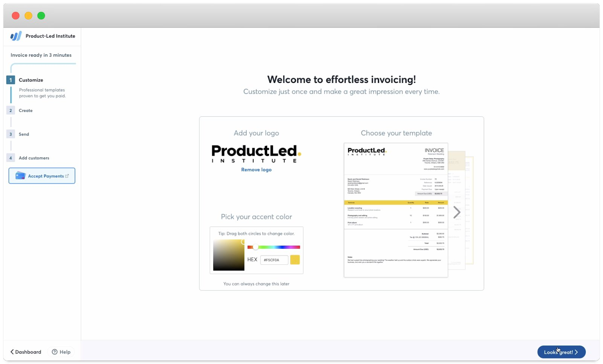Click the credit card icon on Accept Payments
Screen dimensions: 603x364
pyautogui.click(x=20, y=176)
